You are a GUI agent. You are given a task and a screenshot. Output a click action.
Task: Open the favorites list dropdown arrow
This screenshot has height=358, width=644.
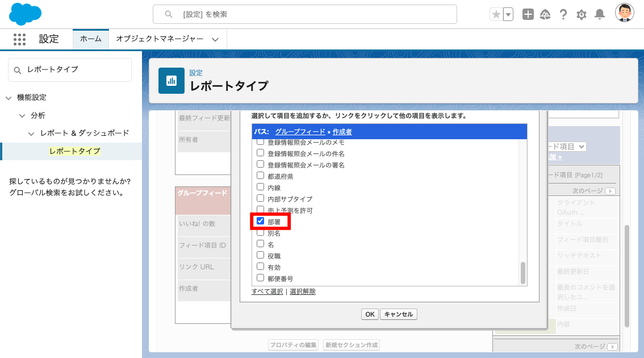pyautogui.click(x=508, y=15)
